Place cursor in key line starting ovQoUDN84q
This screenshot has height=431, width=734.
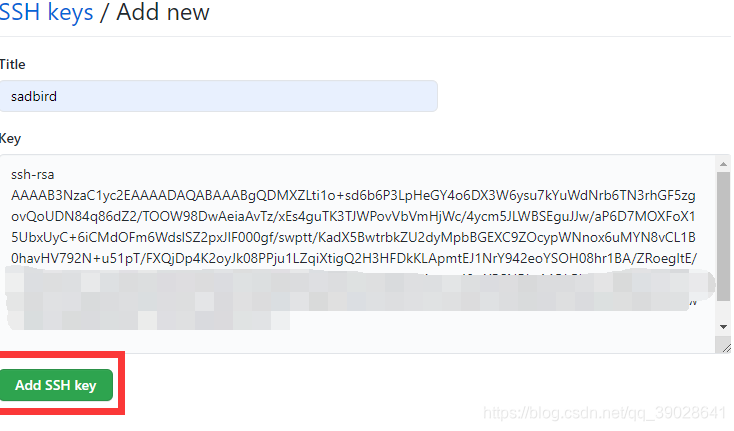click(x=353, y=216)
